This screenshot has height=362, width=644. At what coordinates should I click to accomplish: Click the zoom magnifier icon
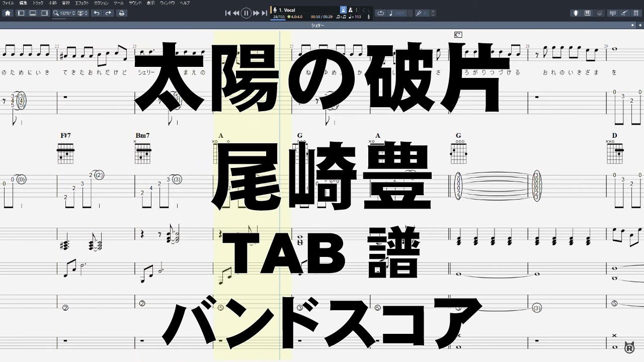56,13
